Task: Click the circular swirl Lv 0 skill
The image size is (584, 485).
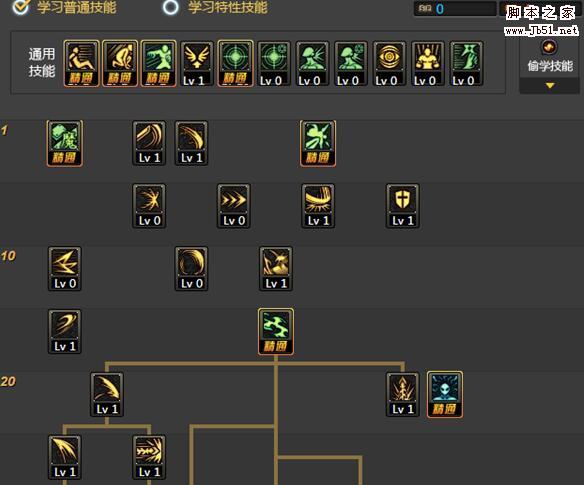Action: tap(191, 269)
